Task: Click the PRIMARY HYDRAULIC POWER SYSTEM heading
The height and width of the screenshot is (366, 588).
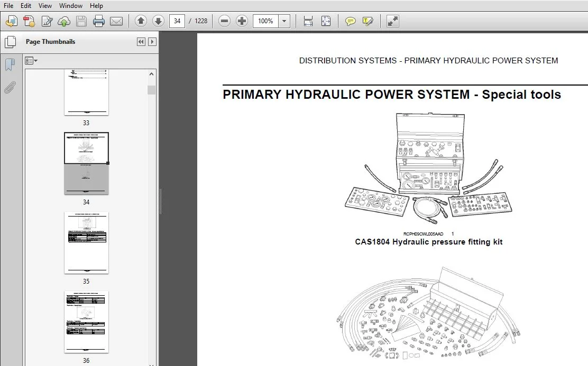Action: click(x=391, y=95)
